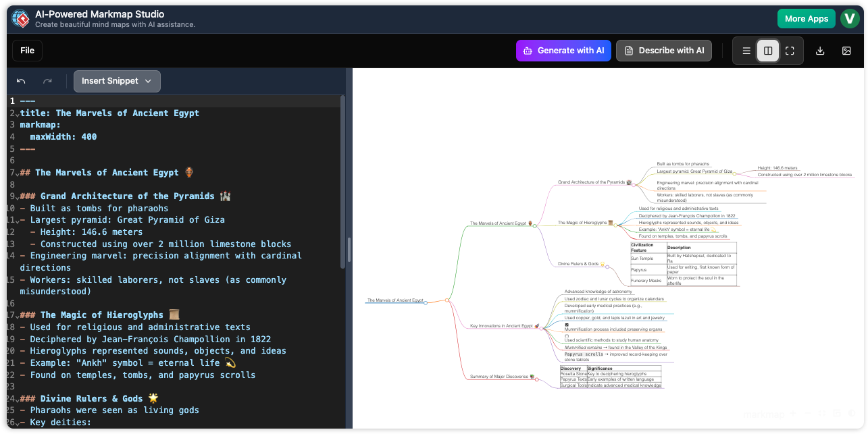Viewport: 868px width, 434px height.
Task: Open fullscreen preview mode
Action: pyautogui.click(x=790, y=50)
